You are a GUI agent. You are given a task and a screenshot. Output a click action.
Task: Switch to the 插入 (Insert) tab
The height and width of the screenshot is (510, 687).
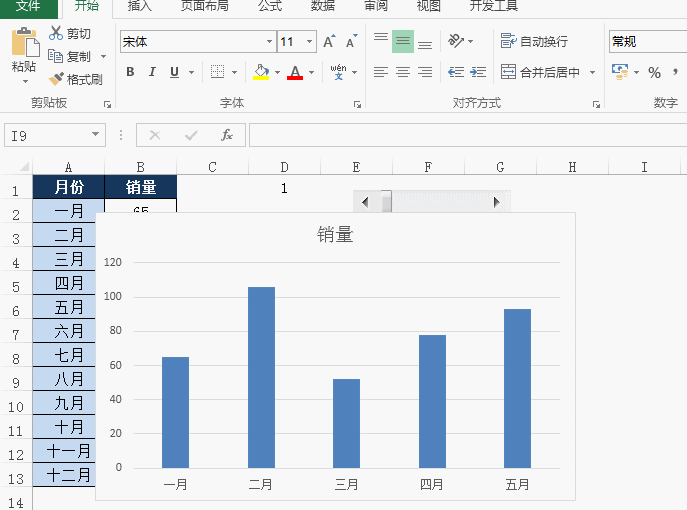coord(140,6)
